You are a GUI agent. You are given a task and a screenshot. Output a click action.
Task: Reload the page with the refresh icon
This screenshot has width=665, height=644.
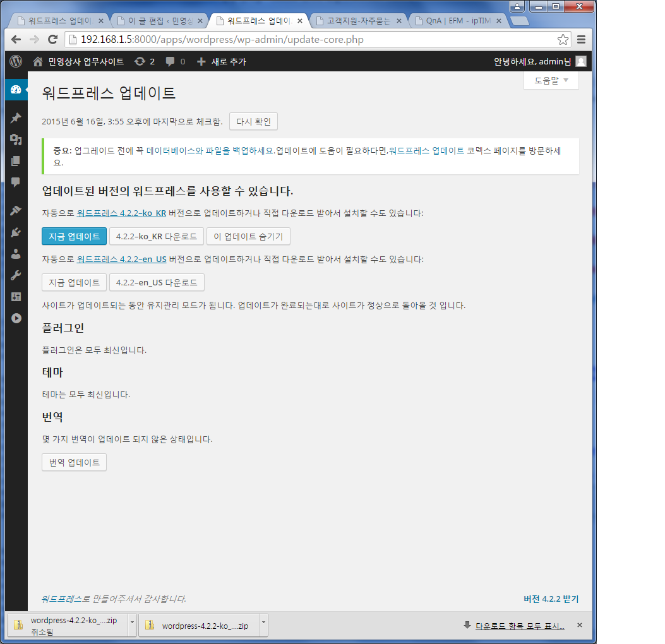(x=52, y=39)
